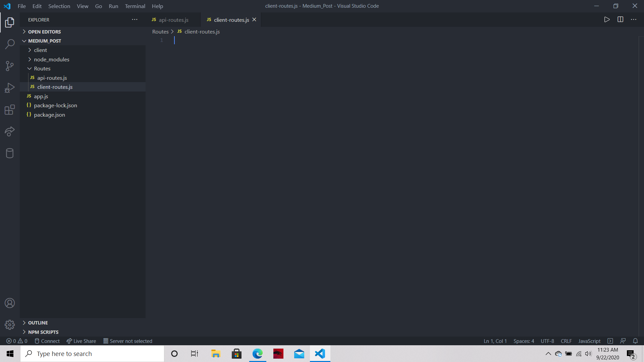Viewport: 644px width, 362px height.
Task: Collapse MEDIUM_POST folder section
Action: tap(83, 41)
